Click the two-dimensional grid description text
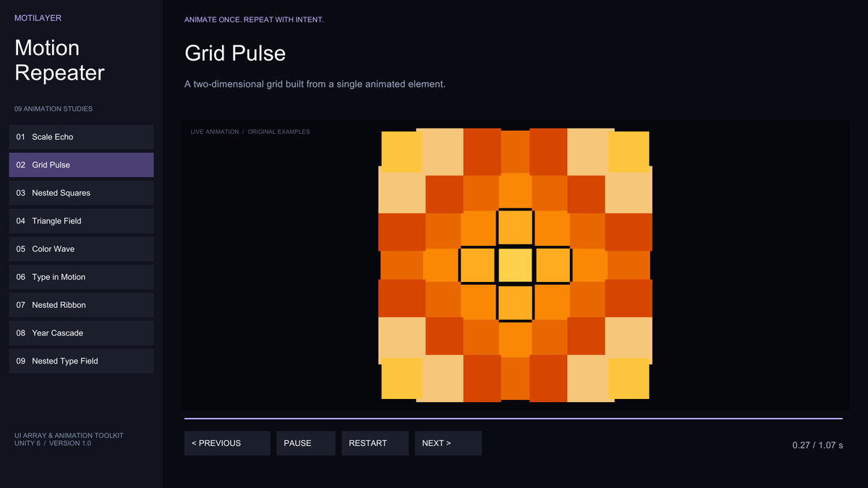Image resolution: width=868 pixels, height=488 pixels. (x=315, y=84)
